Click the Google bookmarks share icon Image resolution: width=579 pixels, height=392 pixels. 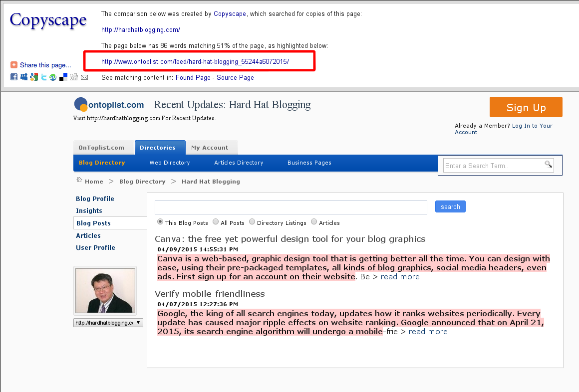coord(34,77)
